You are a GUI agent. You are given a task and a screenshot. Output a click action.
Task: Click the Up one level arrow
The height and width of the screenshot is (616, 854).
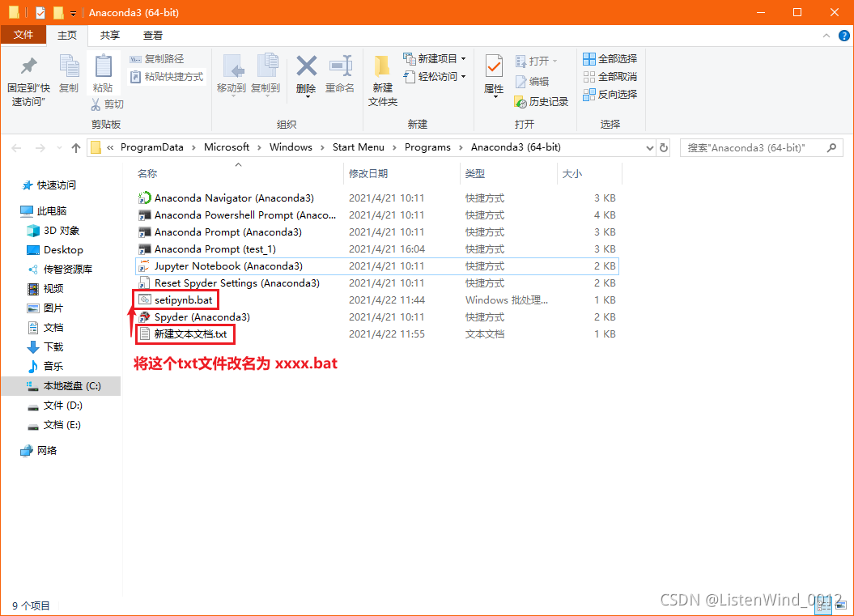coord(76,147)
